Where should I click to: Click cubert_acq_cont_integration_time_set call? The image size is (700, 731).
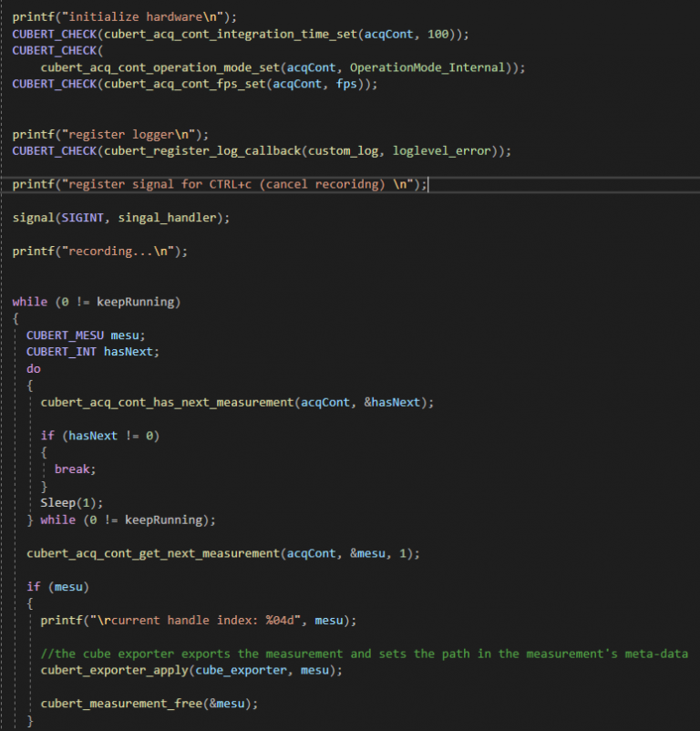(x=232, y=35)
